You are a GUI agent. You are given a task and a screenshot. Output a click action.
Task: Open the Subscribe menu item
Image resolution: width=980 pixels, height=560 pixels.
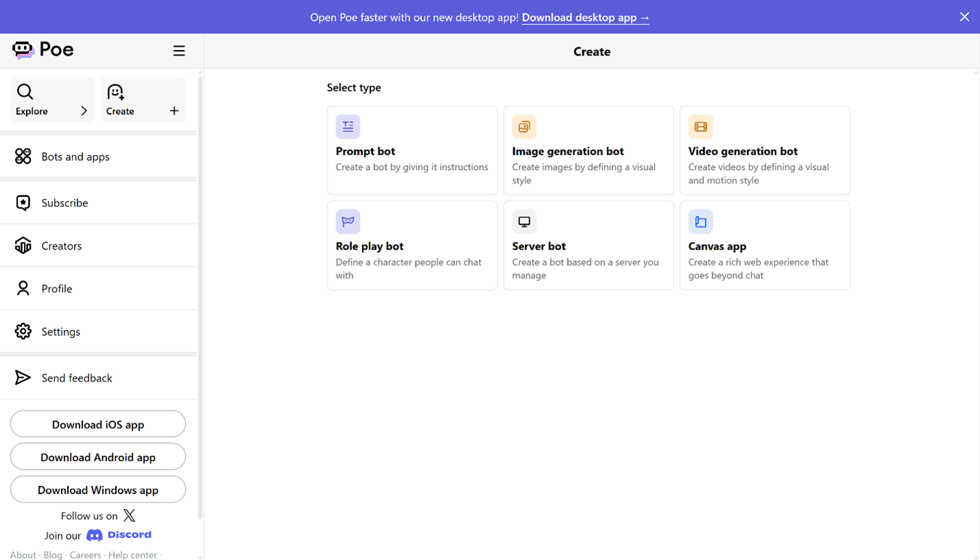coord(99,203)
